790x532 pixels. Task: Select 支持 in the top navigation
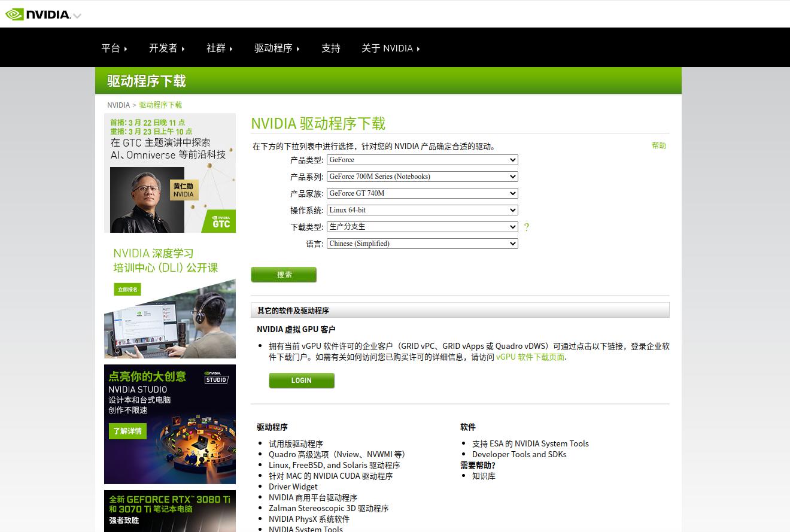331,48
